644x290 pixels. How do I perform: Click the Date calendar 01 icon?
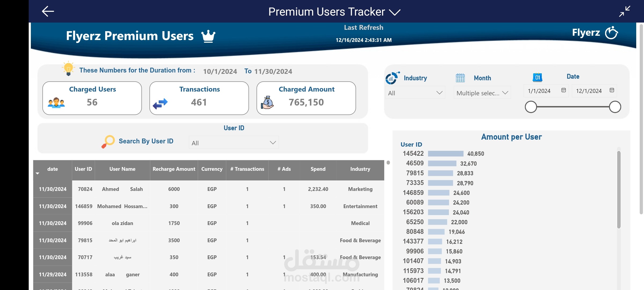537,77
